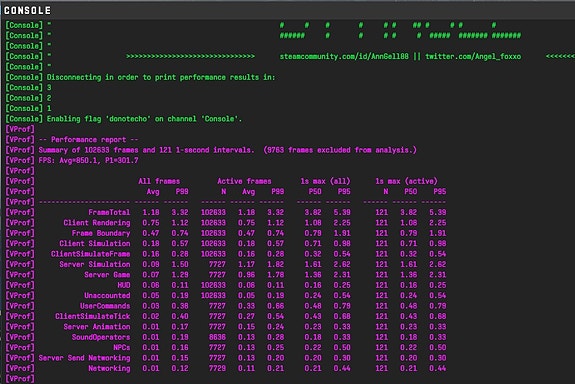
Task: Select the steamcommunity.com/id/AnnGel188 text
Action: (x=344, y=56)
